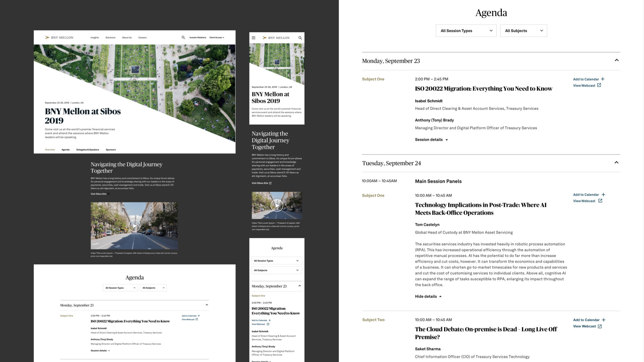
Task: Open the large All Subjects dropdown
Action: [523, 31]
